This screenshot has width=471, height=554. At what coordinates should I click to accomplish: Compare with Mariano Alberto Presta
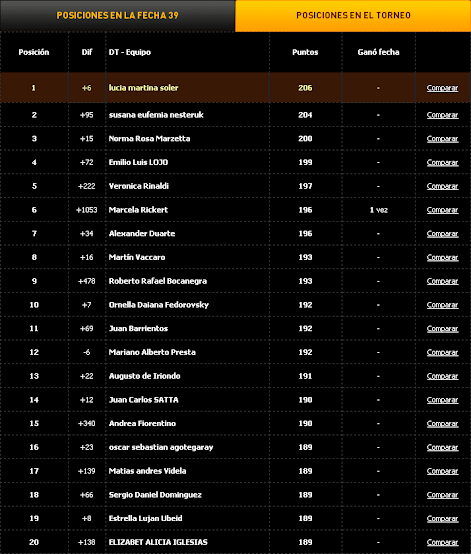tap(442, 352)
